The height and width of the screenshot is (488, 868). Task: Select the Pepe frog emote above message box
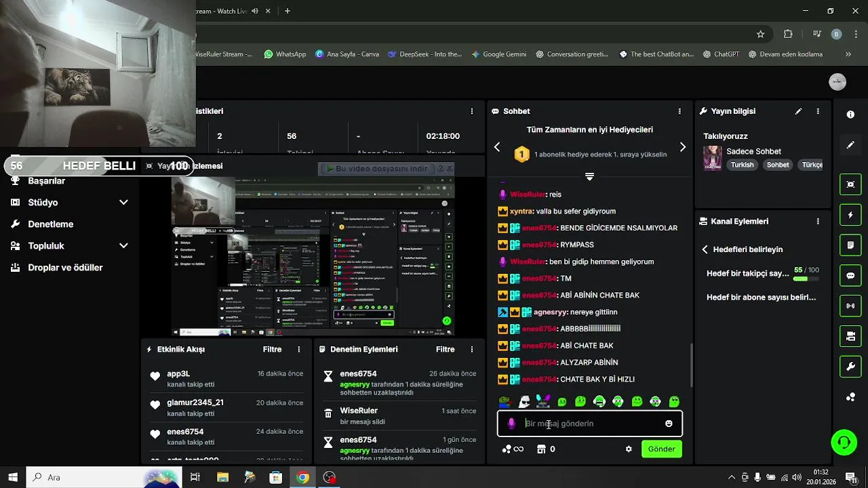point(504,401)
